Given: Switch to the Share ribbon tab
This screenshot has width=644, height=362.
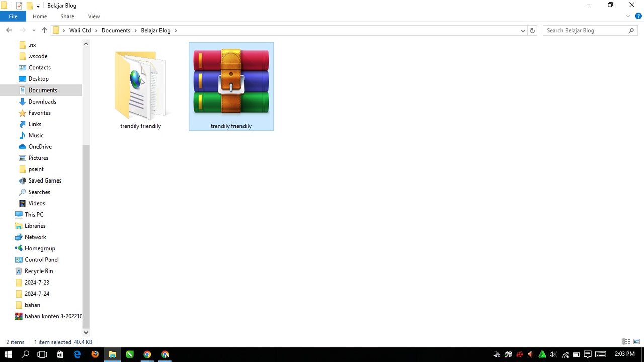Looking at the screenshot, I should pos(67,16).
